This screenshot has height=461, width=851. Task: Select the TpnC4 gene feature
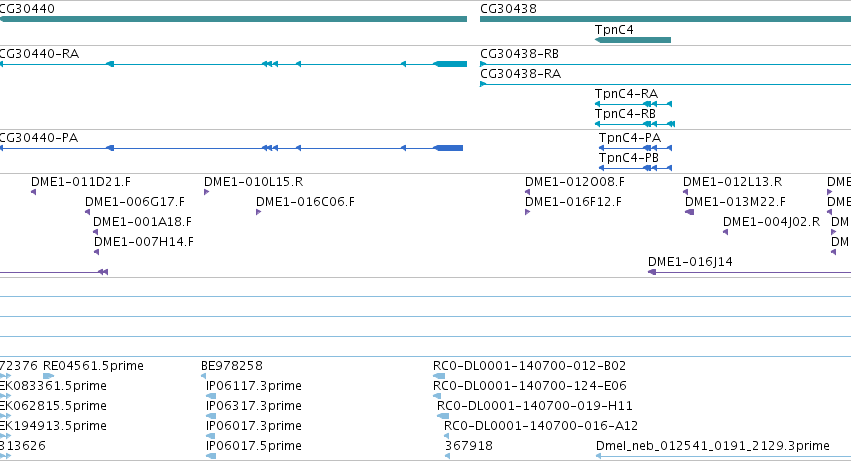click(633, 40)
